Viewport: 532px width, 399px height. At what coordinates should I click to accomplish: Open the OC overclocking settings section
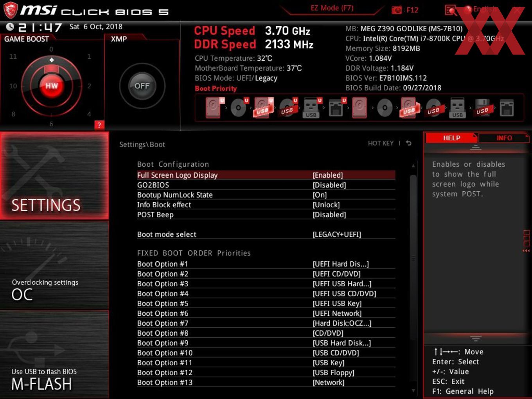[x=54, y=265]
